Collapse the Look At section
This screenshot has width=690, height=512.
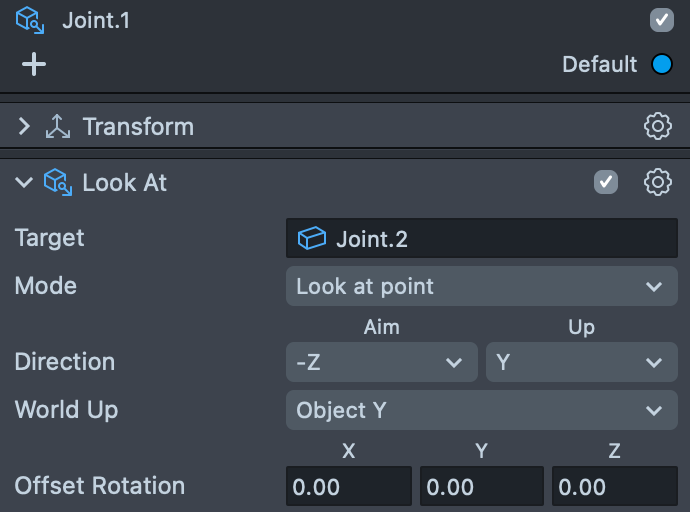(x=25, y=182)
